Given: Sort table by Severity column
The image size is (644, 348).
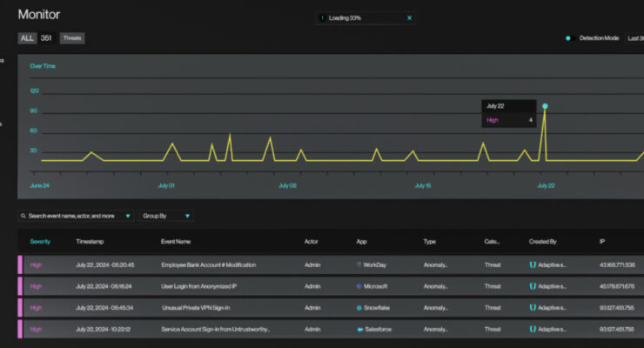Looking at the screenshot, I should click(40, 241).
